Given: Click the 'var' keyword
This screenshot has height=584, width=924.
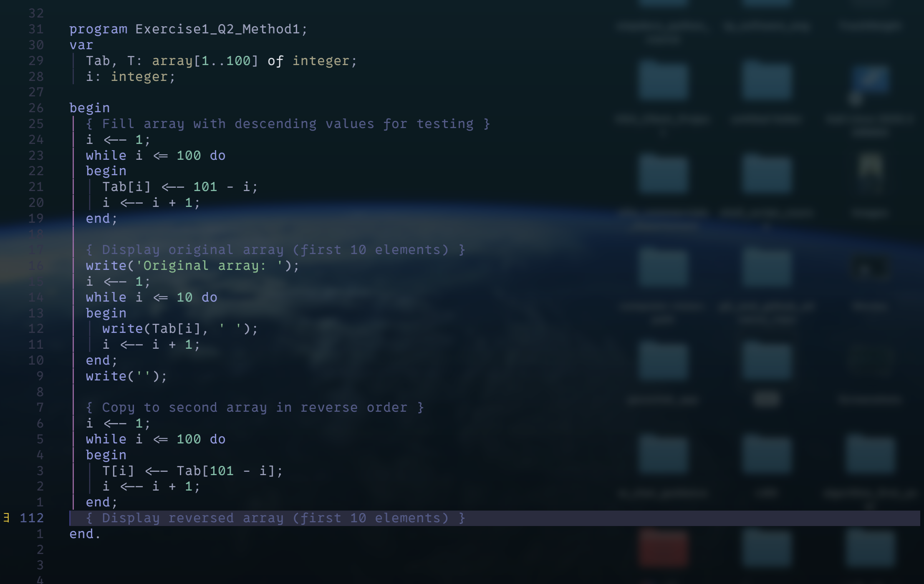Looking at the screenshot, I should coord(81,45).
